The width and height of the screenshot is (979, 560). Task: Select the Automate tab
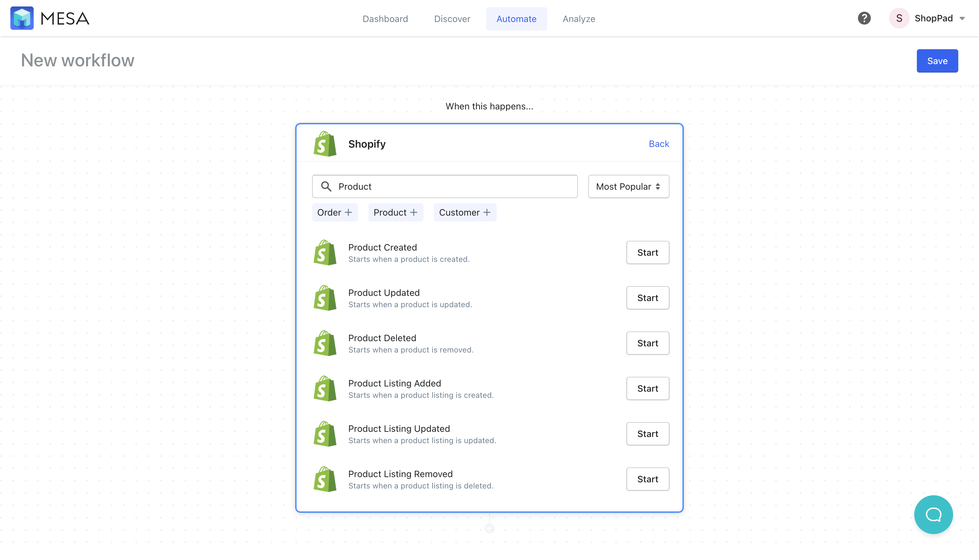pos(516,18)
